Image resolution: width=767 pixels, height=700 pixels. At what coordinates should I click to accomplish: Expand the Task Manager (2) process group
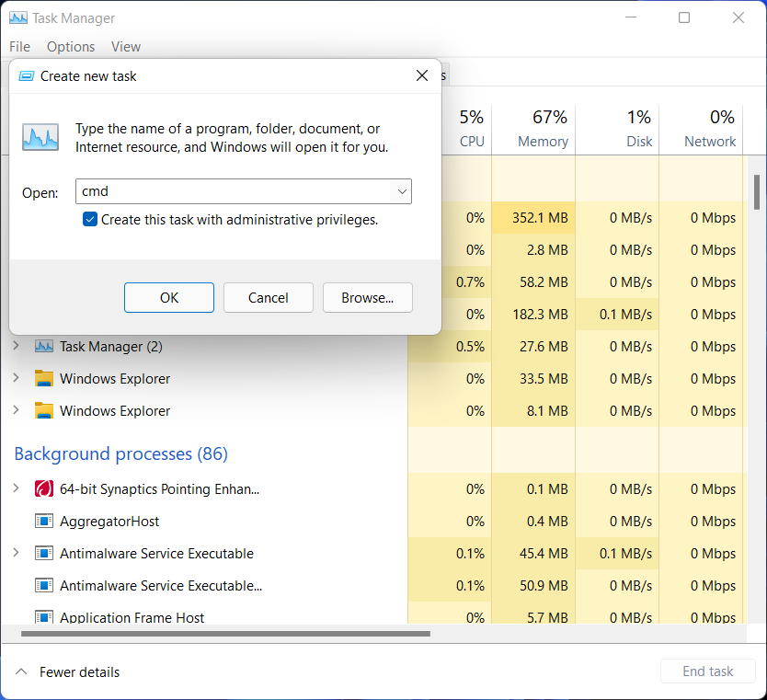click(x=17, y=346)
